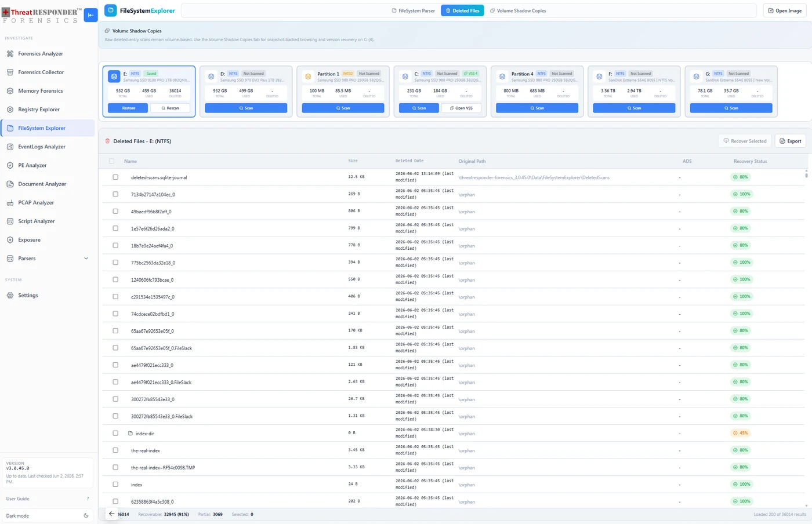Click the 45% recovery badge for index-dir
The height and width of the screenshot is (524, 812).
click(x=741, y=433)
